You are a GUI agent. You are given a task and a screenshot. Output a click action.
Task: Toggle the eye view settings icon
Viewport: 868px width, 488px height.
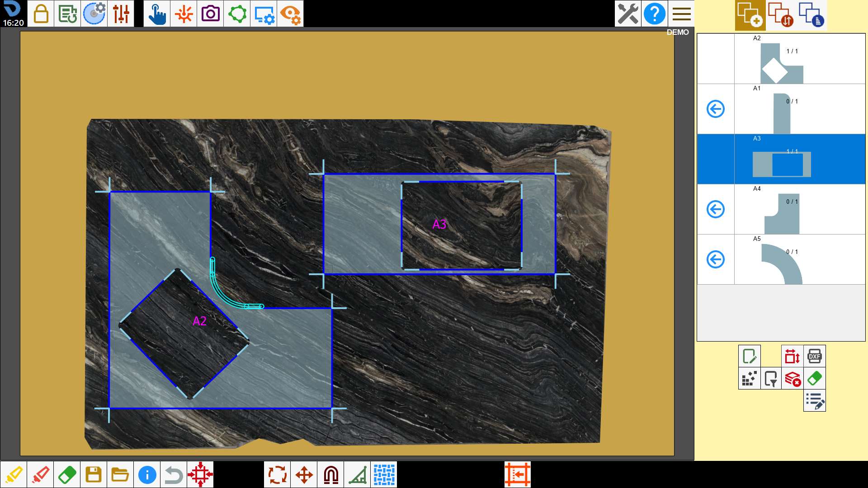point(290,14)
